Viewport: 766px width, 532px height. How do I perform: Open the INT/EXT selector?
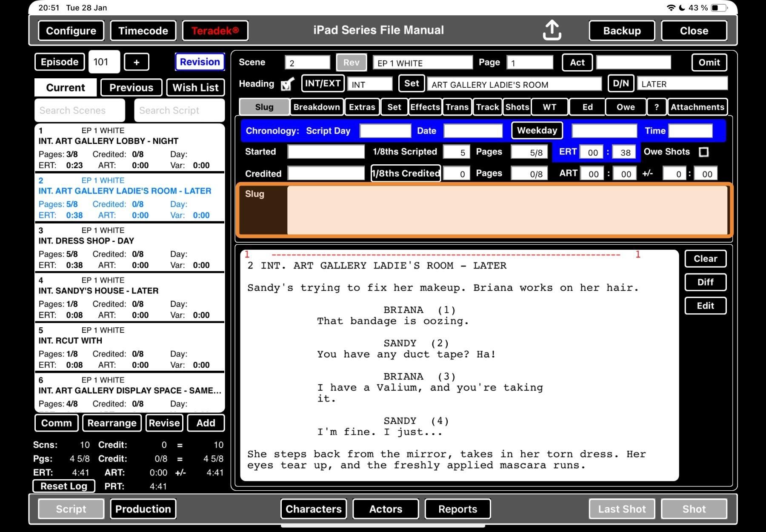point(323,83)
